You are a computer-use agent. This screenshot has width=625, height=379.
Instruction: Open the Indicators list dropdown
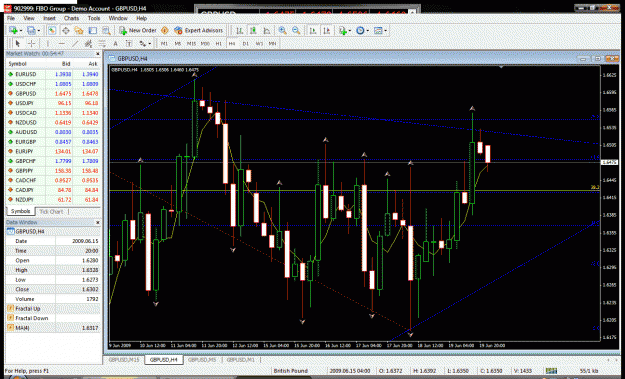coord(344,30)
